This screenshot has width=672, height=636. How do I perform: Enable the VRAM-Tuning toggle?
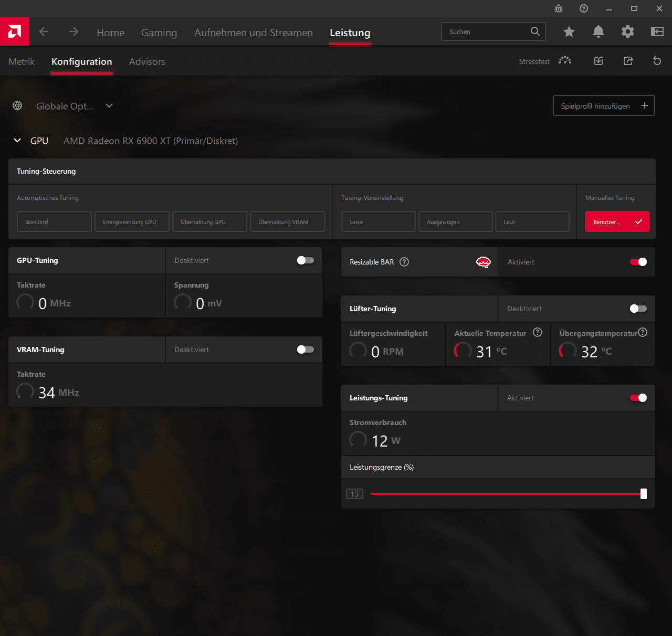click(x=306, y=349)
